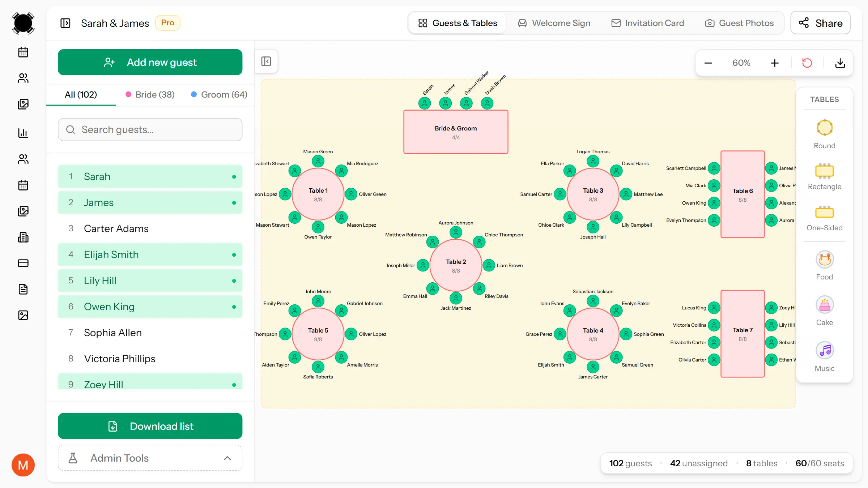Expand the canvas side panel collapse arrow
868x488 pixels.
coord(266,61)
